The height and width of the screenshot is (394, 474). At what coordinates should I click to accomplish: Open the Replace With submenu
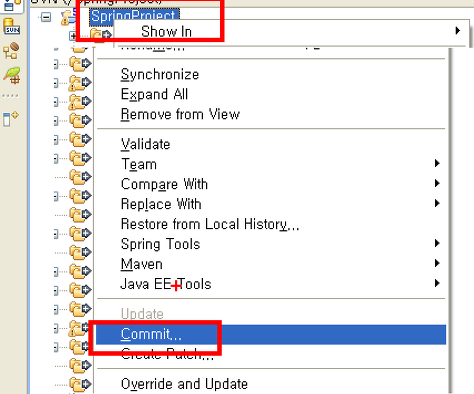tap(271, 204)
